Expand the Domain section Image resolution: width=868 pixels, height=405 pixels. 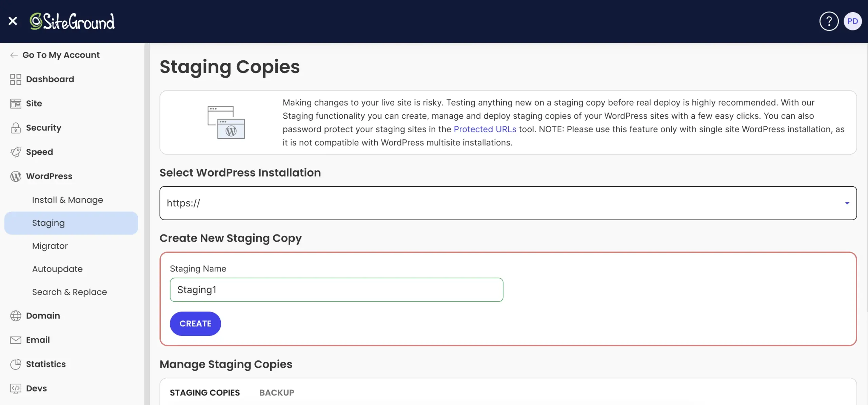43,316
